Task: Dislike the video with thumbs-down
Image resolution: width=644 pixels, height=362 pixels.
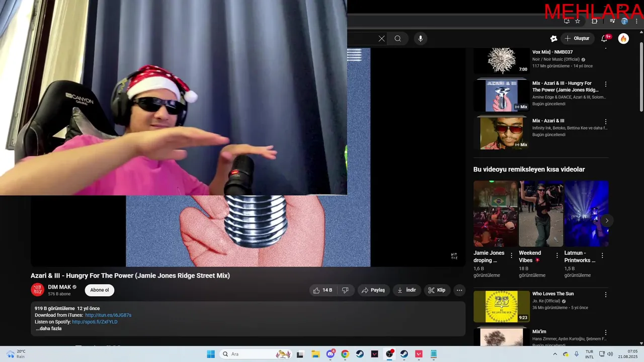Action: (345, 290)
